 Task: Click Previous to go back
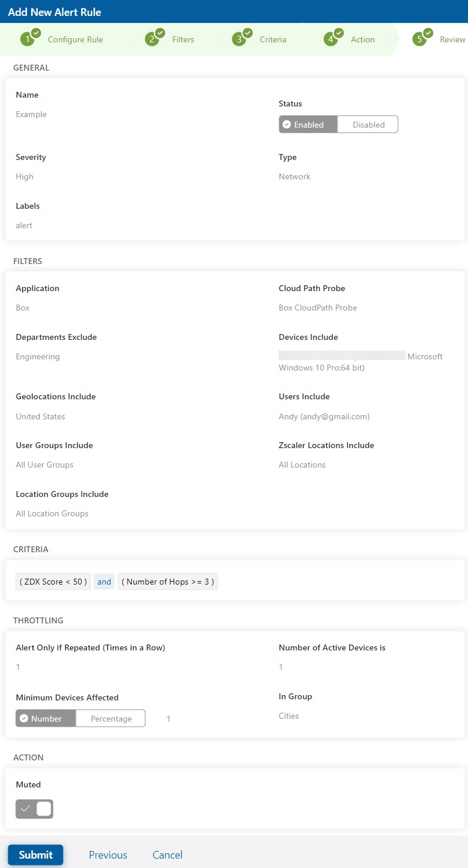pyautogui.click(x=108, y=854)
